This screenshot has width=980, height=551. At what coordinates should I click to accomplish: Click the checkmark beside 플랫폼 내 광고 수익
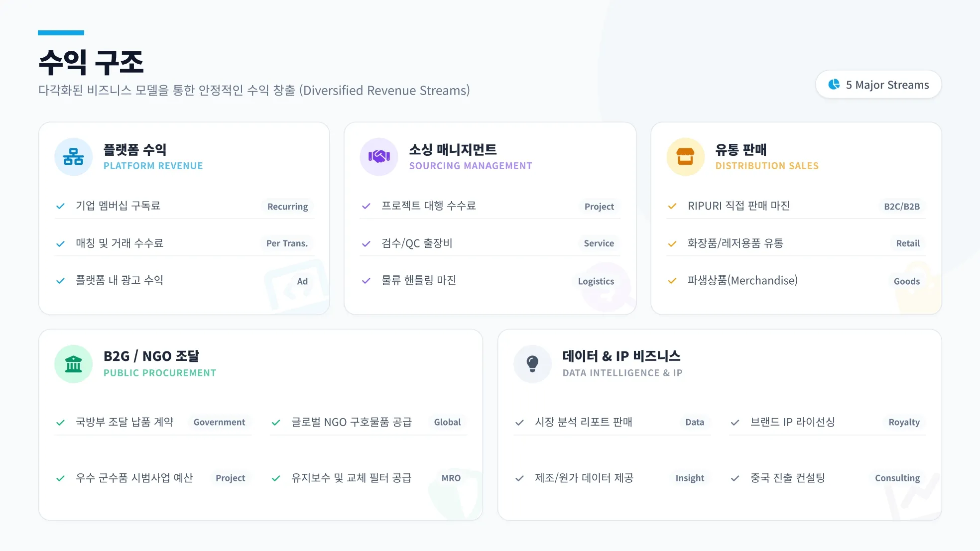pyautogui.click(x=60, y=281)
